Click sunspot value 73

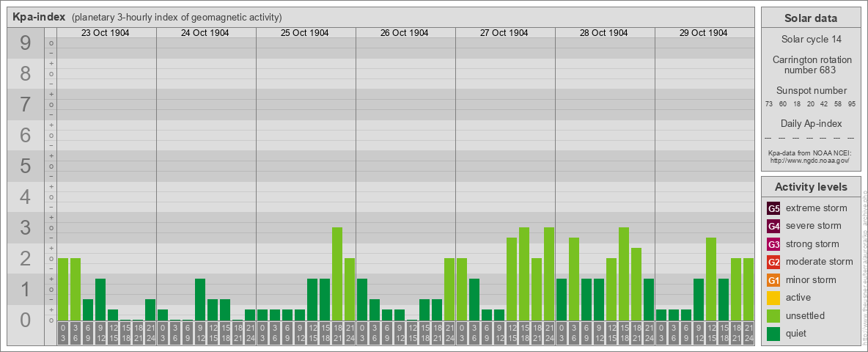769,104
